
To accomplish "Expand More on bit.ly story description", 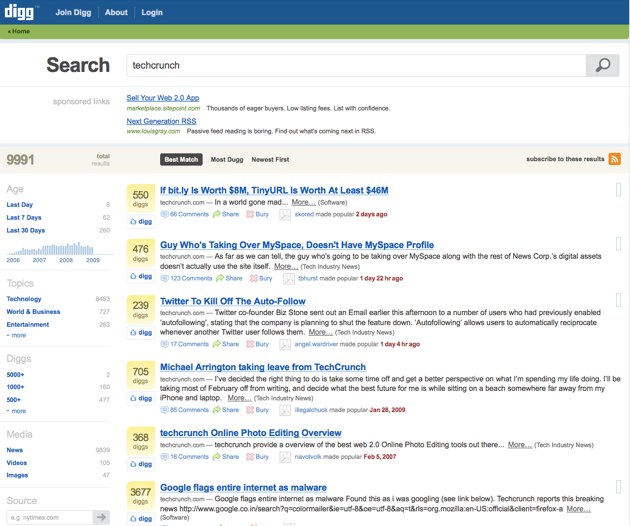I will click(303, 202).
